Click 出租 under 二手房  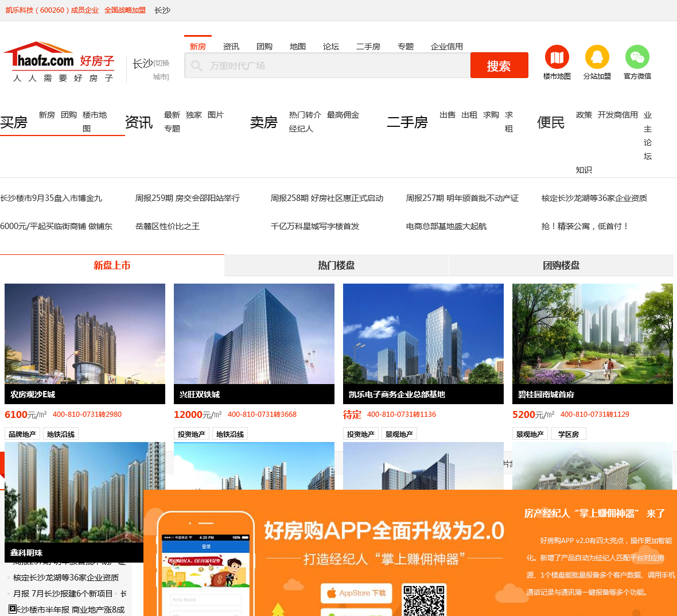pyautogui.click(x=469, y=115)
